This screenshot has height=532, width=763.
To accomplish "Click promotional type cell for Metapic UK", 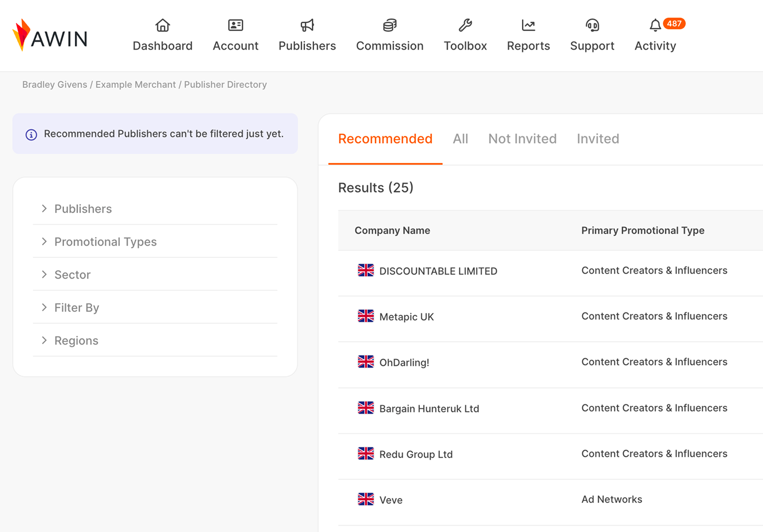I will pyautogui.click(x=654, y=316).
